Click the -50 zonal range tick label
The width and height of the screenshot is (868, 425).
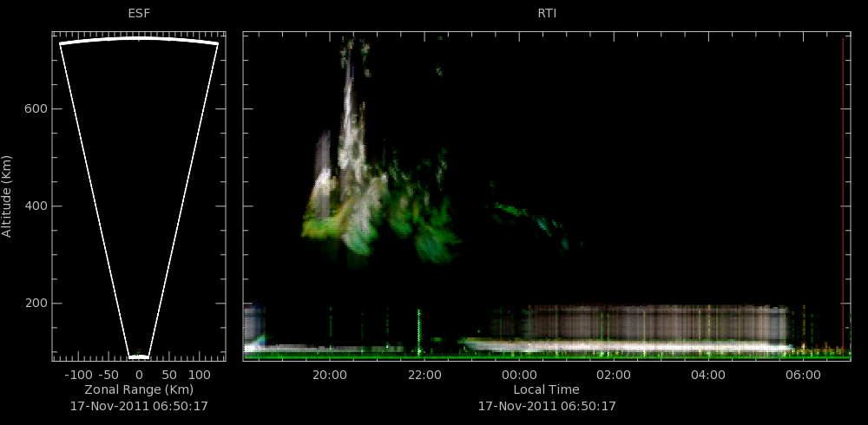click(111, 375)
